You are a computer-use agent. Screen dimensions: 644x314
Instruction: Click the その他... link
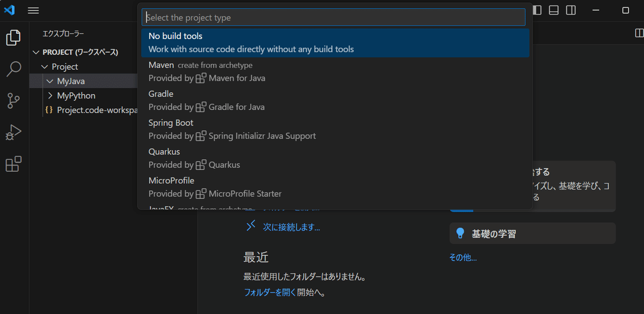(463, 258)
